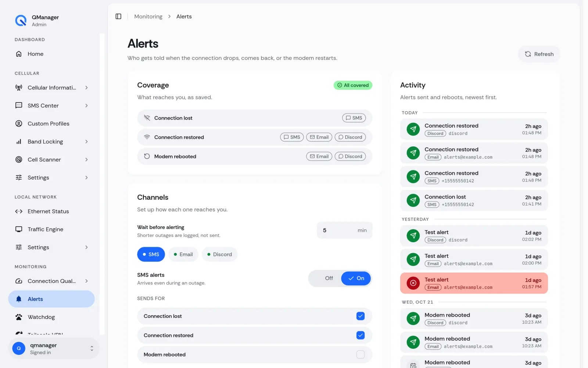Viewport: 588px width, 368px height.
Task: Expand the SMS Center submenu chevron
Action: click(87, 106)
